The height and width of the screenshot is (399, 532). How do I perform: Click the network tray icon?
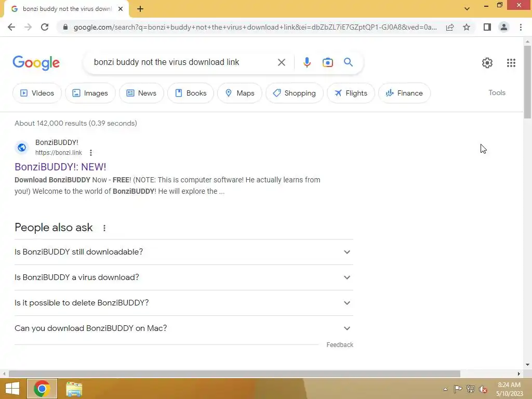(471, 389)
